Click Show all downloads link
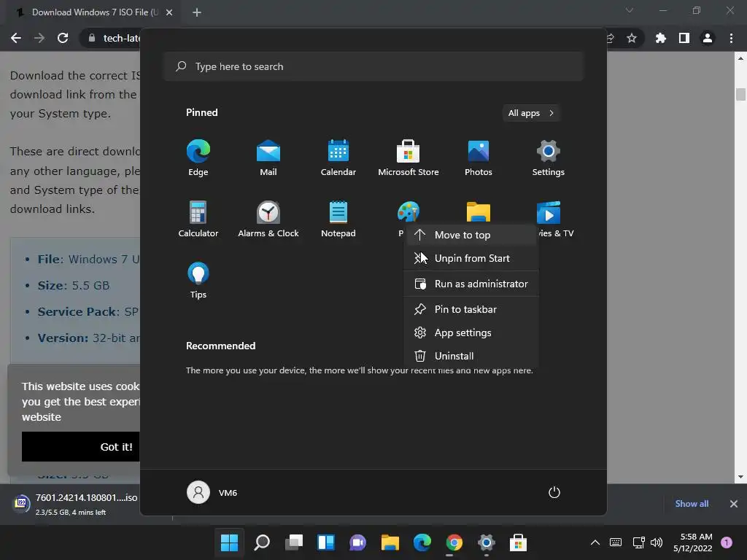 click(692, 504)
